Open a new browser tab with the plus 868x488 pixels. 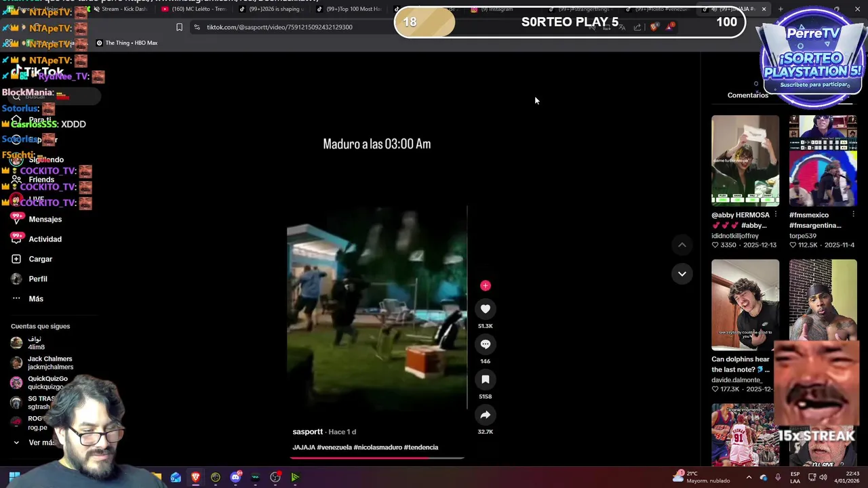[x=781, y=9]
